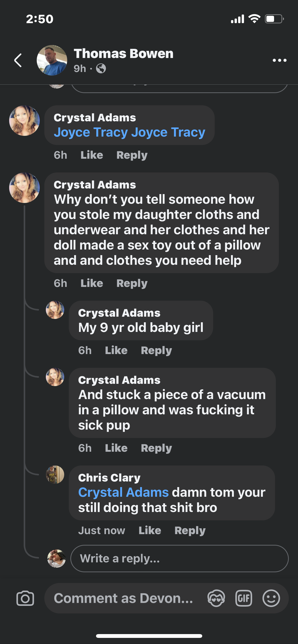Open Thomas Bowen's profile picture
The image size is (298, 644).
tap(52, 60)
